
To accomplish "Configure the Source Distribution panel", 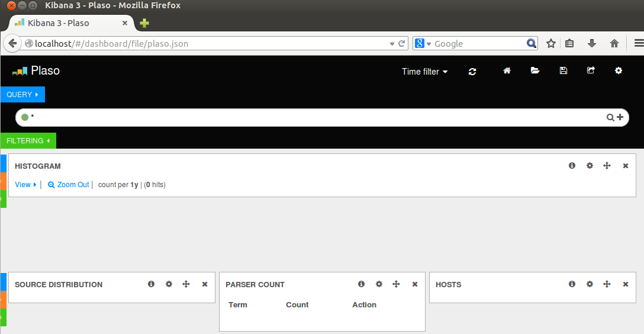I will click(x=169, y=284).
